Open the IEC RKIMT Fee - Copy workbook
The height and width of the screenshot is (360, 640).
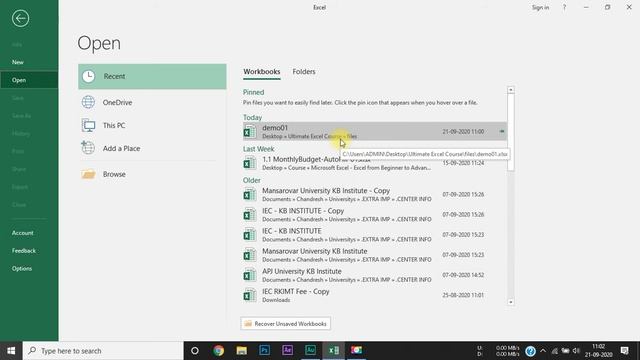click(375, 295)
